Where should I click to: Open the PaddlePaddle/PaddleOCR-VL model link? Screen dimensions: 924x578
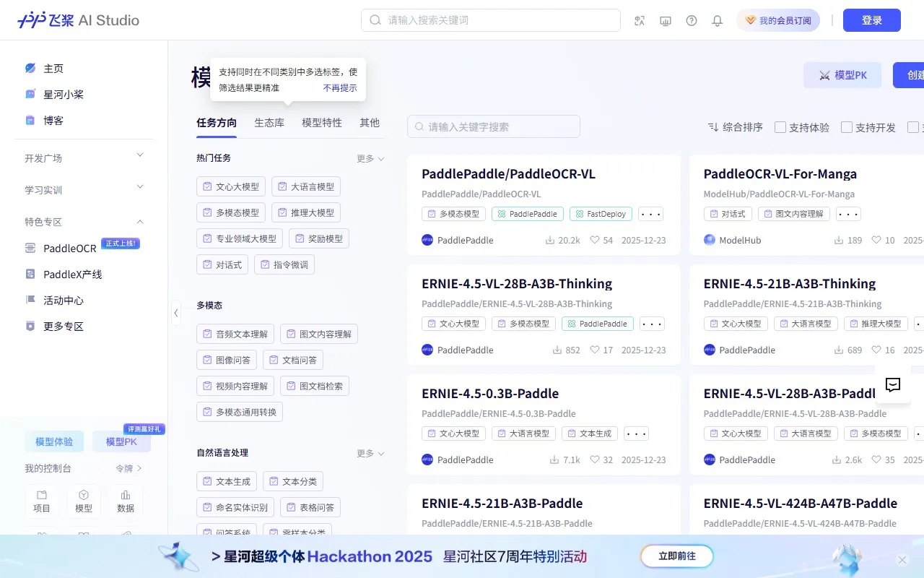508,173
